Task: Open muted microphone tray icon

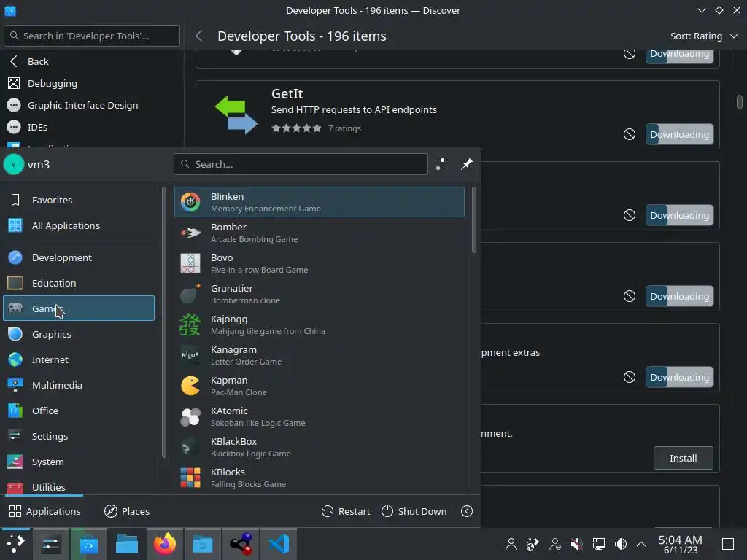Action: (x=576, y=544)
